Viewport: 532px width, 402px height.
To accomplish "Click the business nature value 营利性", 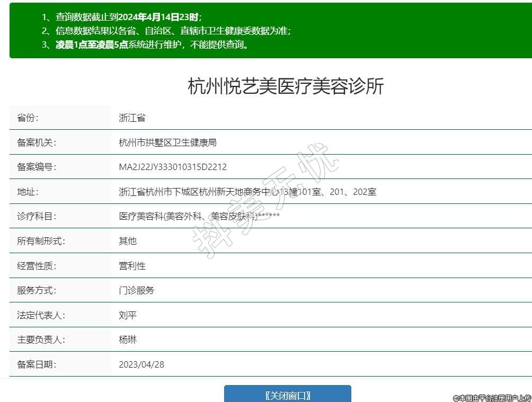I will click(132, 266).
